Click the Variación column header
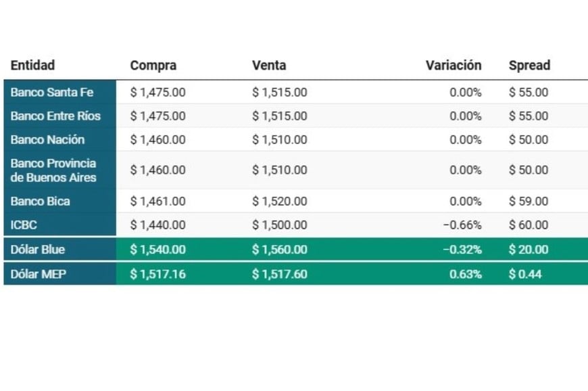 click(x=454, y=66)
